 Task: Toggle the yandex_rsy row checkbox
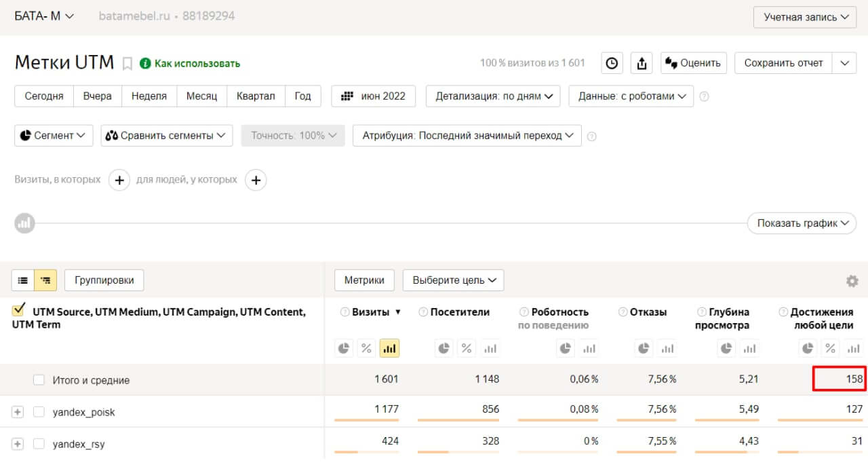pos(39,444)
